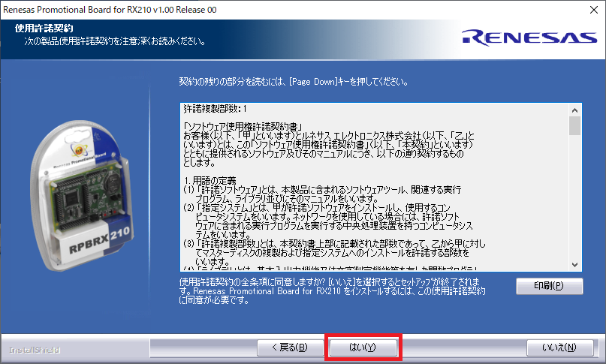Go back with the 戻る(B) button
This screenshot has width=606, height=364.
pyautogui.click(x=290, y=347)
